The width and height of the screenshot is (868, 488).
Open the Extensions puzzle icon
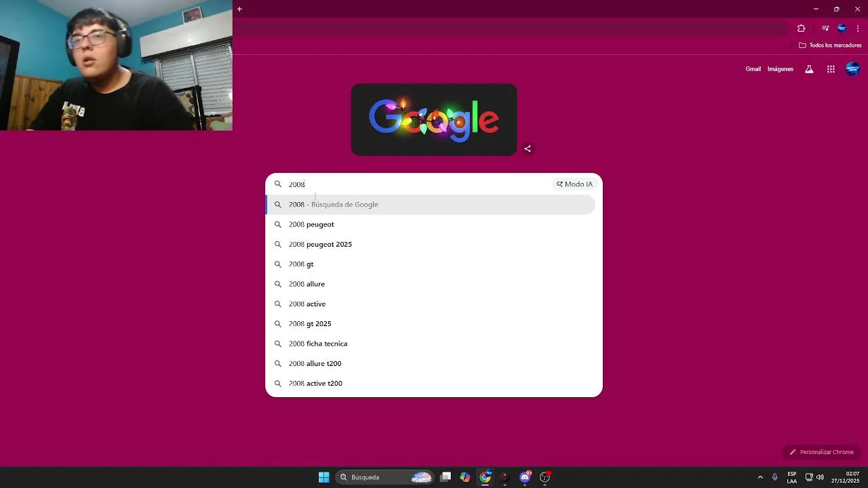(801, 28)
